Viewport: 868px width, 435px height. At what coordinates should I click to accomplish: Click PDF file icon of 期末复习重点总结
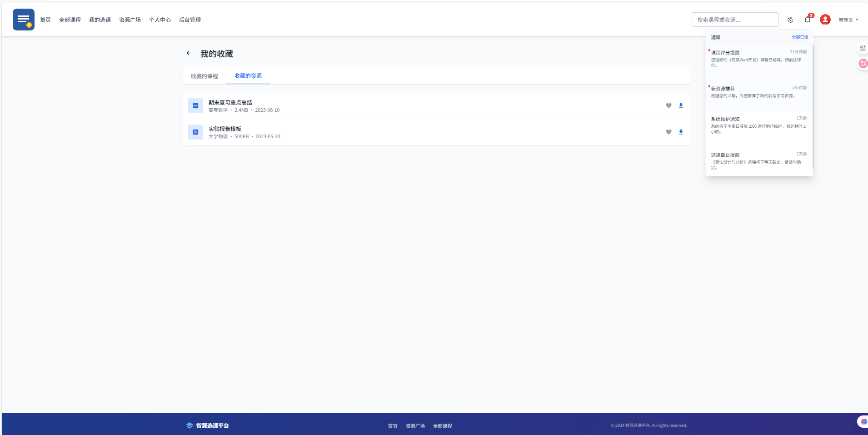pos(195,105)
